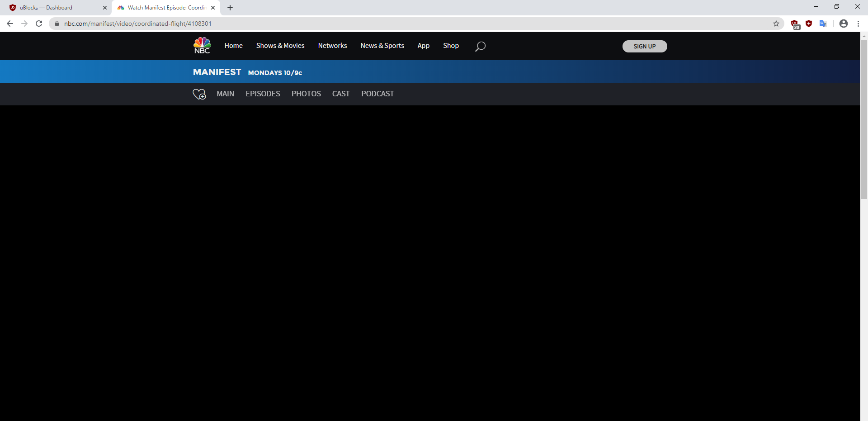Image resolution: width=868 pixels, height=421 pixels.
Task: Open the uBlock Origin extension icon
Action: 795,24
